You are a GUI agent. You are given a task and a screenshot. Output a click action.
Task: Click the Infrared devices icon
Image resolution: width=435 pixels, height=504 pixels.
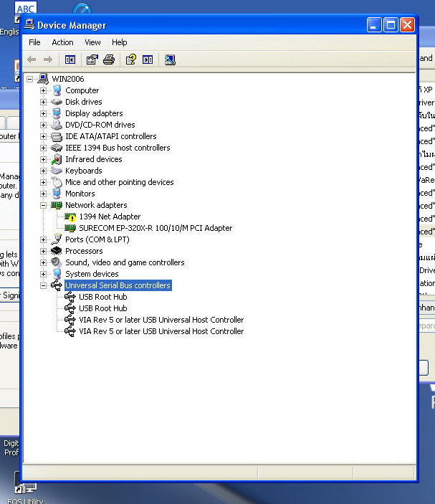pyautogui.click(x=57, y=159)
